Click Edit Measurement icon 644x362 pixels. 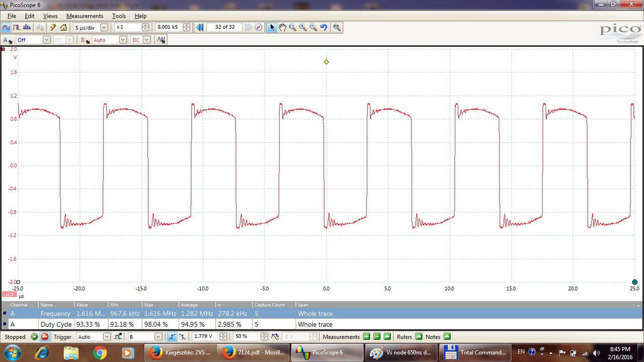click(x=387, y=337)
